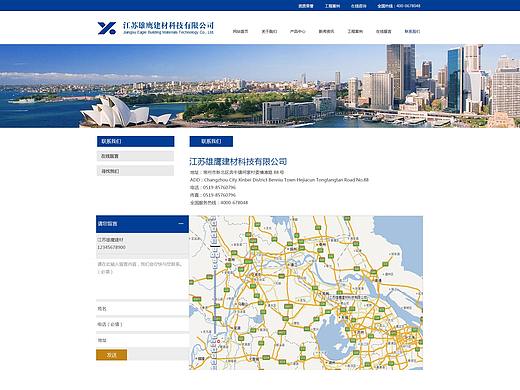This screenshot has width=520, height=390.
Task: Open 联系我们 in the main navigation bar
Action: click(412, 31)
